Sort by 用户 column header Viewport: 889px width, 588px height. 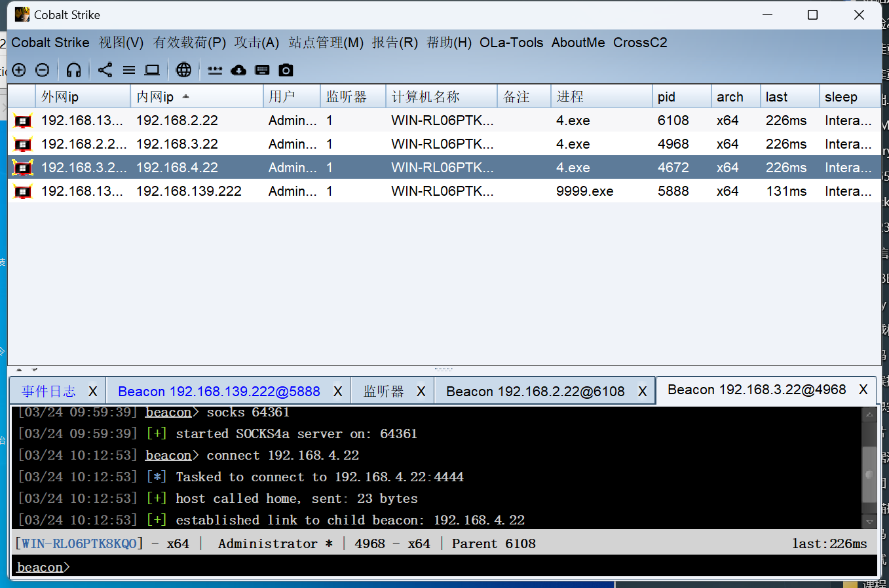(x=292, y=97)
